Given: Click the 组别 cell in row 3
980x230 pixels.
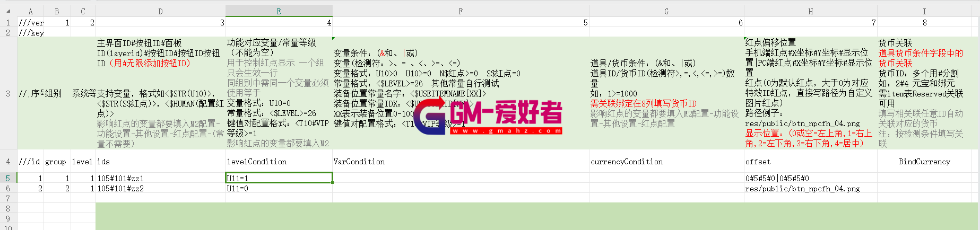Looking at the screenshot, I should click(57, 93).
